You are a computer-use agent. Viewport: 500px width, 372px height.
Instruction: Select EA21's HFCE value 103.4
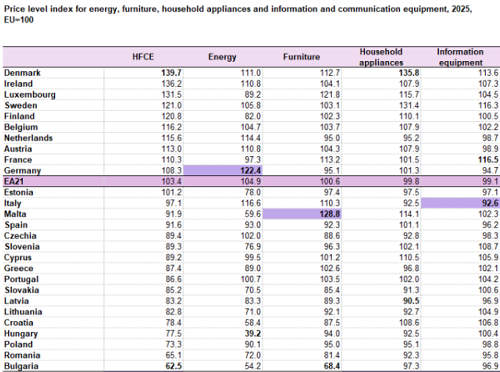[x=171, y=182]
